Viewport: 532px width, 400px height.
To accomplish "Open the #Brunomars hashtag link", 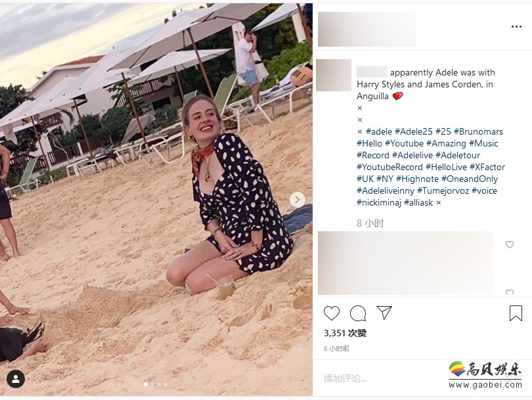I will click(x=478, y=131).
